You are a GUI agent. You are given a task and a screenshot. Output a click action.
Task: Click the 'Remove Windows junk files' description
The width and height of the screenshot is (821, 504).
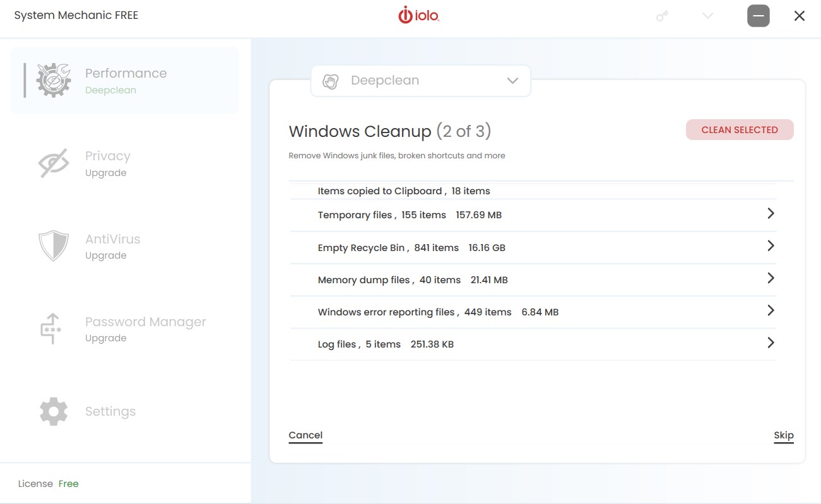(397, 156)
